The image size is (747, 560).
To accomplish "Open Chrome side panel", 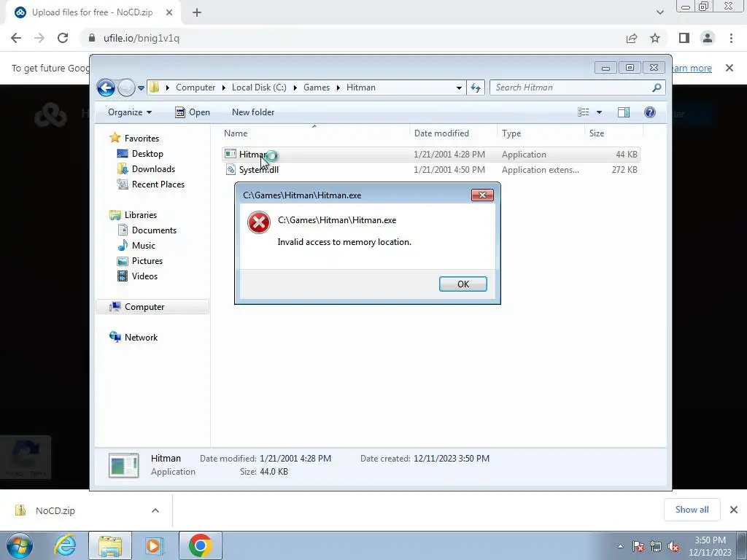I will [x=684, y=38].
